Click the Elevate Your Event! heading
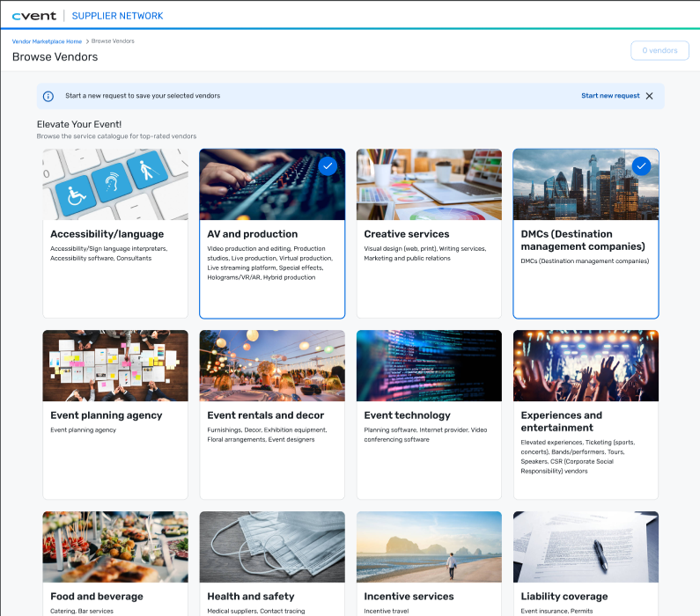The image size is (700, 616). [x=79, y=124]
